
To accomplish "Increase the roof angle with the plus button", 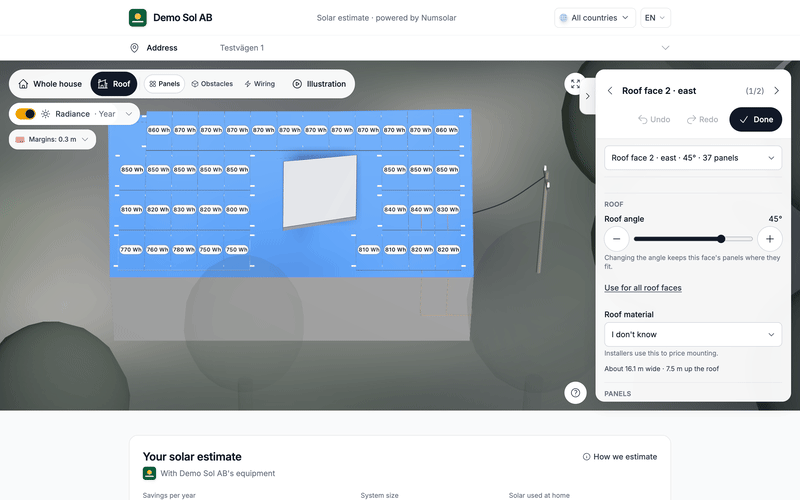I will click(769, 239).
